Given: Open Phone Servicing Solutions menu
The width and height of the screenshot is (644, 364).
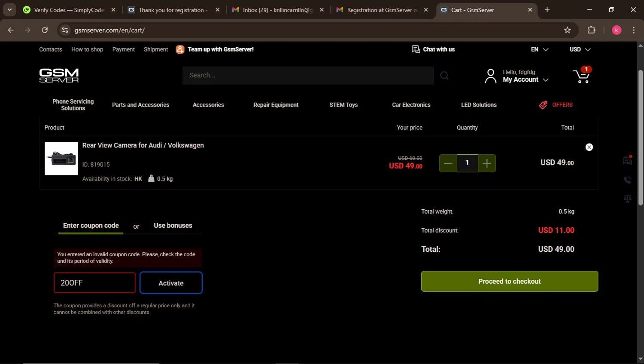Looking at the screenshot, I should coord(73,105).
